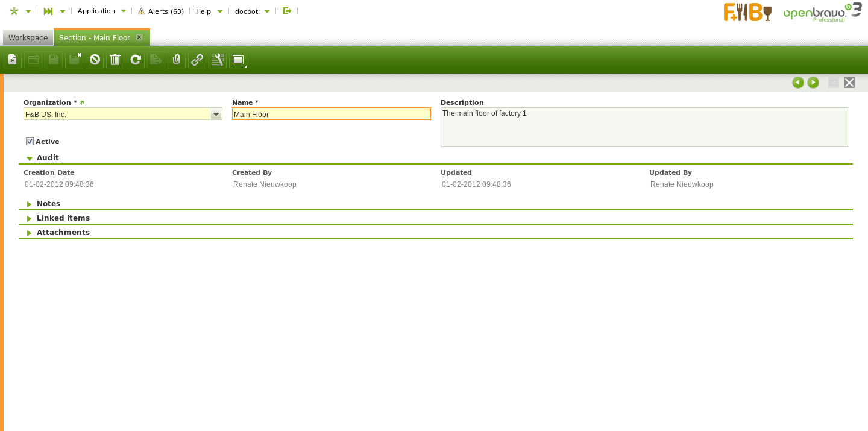Delete the current record with trash icon
Screen dimensions: 868x431
[115, 60]
